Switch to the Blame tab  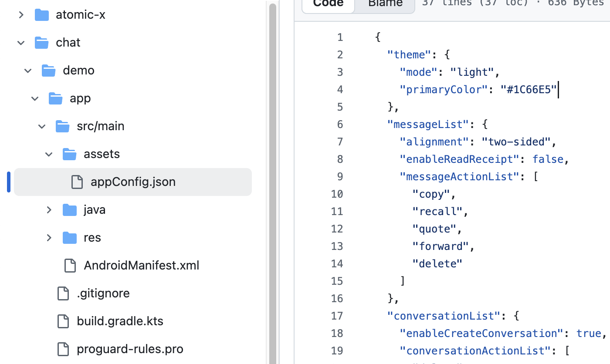pos(385,3)
